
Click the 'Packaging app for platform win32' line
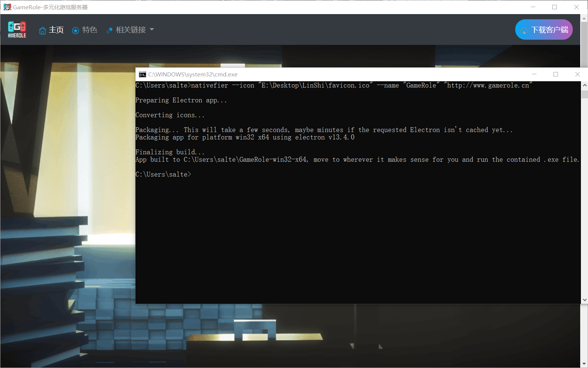point(245,137)
